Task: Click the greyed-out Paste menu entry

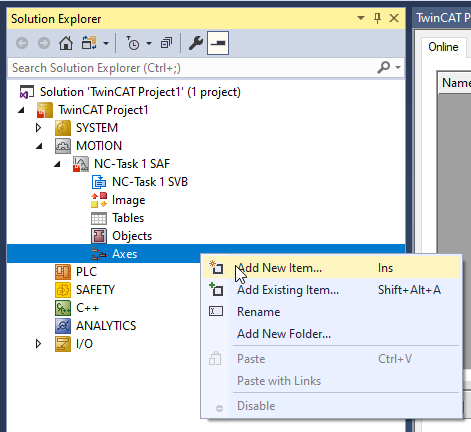Action: pyautogui.click(x=332, y=359)
